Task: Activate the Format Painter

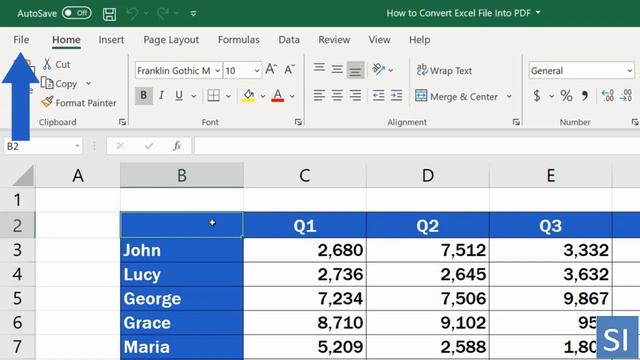Action: [x=79, y=103]
